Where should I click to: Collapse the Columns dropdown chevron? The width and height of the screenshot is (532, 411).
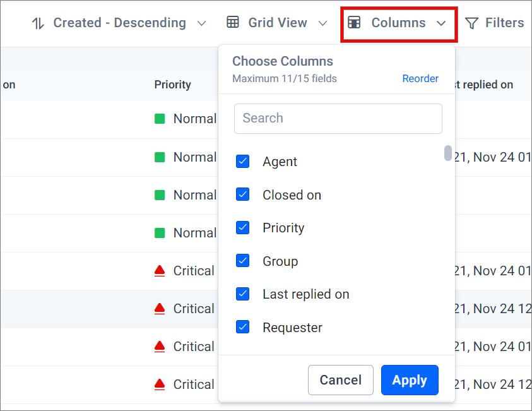click(x=441, y=23)
